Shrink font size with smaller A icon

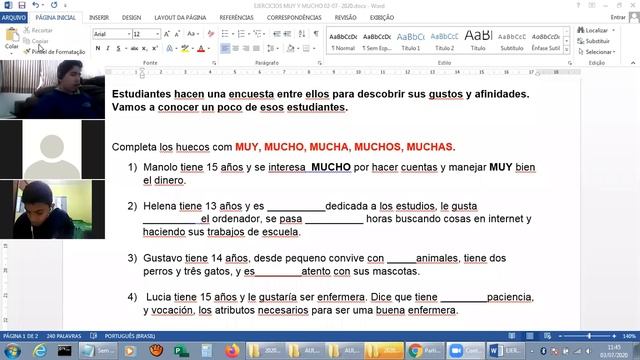coord(177,34)
